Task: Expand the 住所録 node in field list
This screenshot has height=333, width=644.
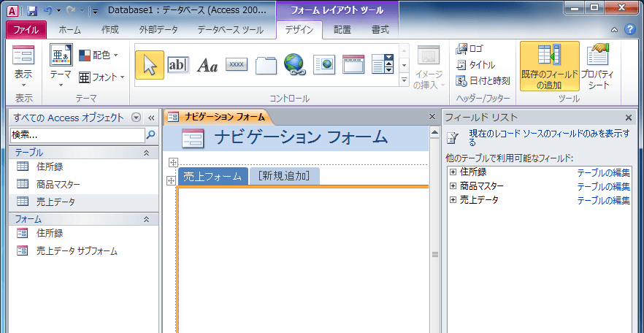Action: tap(453, 172)
